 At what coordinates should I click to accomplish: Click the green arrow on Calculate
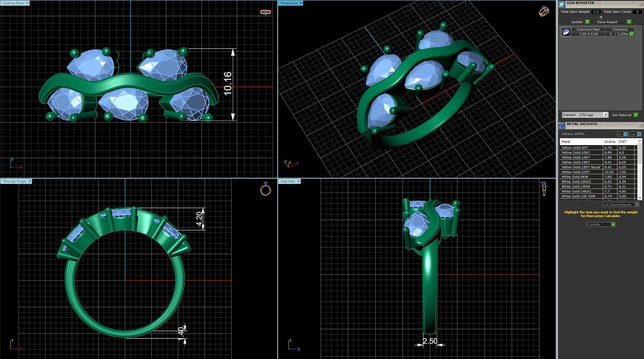point(613,224)
